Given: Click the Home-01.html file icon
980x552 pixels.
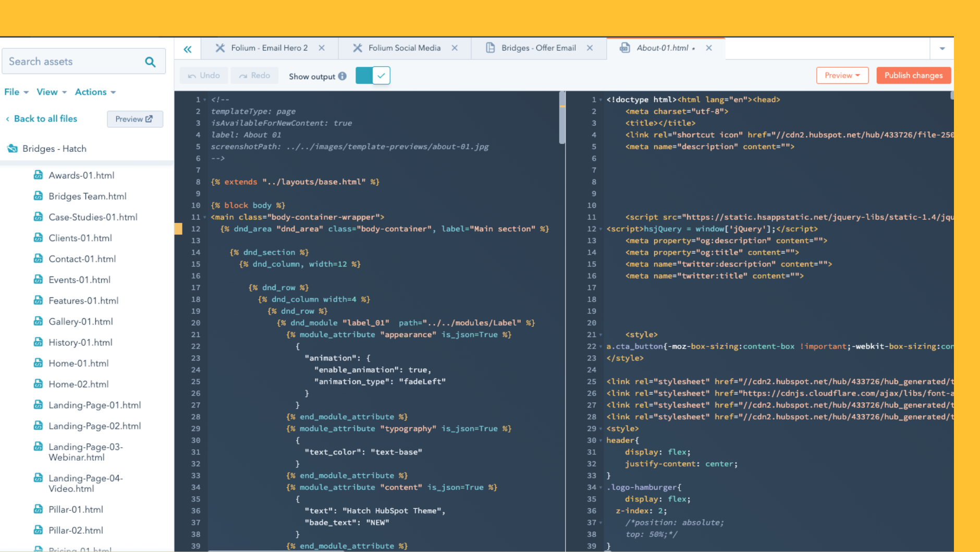Looking at the screenshot, I should 38,363.
